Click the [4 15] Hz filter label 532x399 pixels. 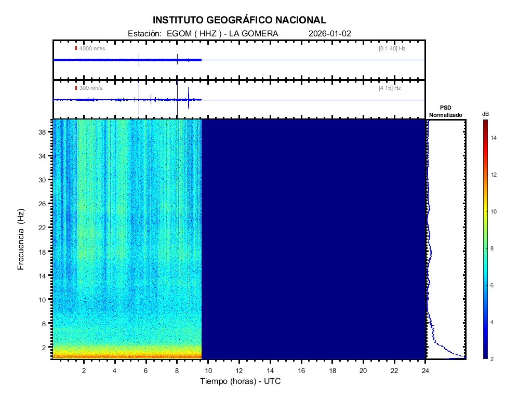(390, 88)
